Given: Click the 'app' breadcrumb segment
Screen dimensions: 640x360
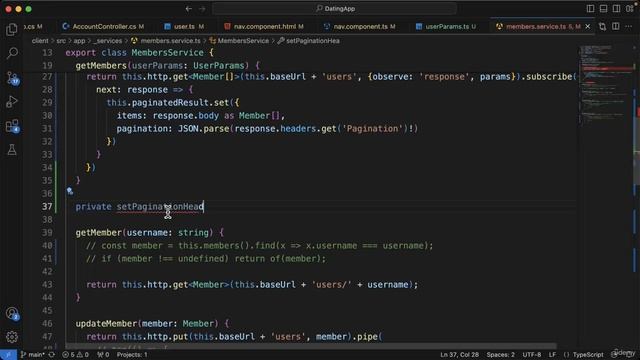Looking at the screenshot, I should tap(79, 41).
